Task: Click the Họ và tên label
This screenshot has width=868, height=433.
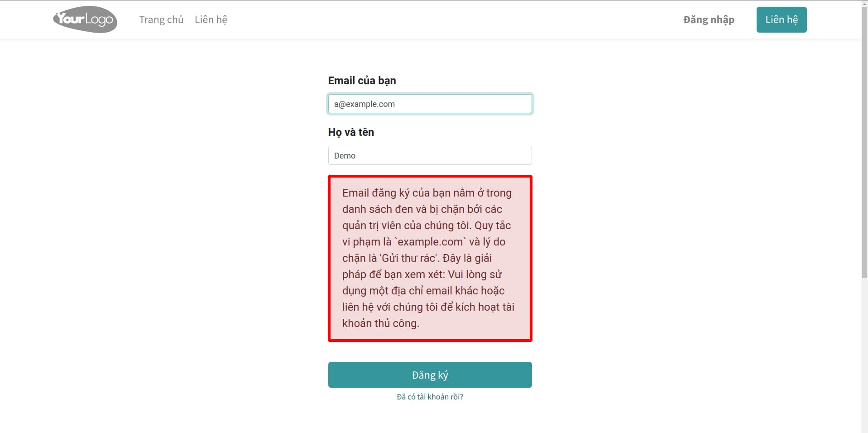Action: point(351,132)
